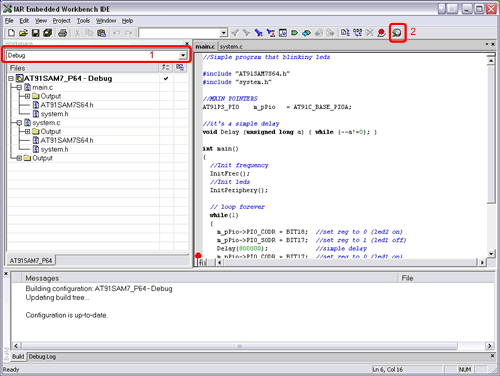This screenshot has height=376, width=500.
Task: Open the Debug configuration dropdown
Action: (183, 55)
